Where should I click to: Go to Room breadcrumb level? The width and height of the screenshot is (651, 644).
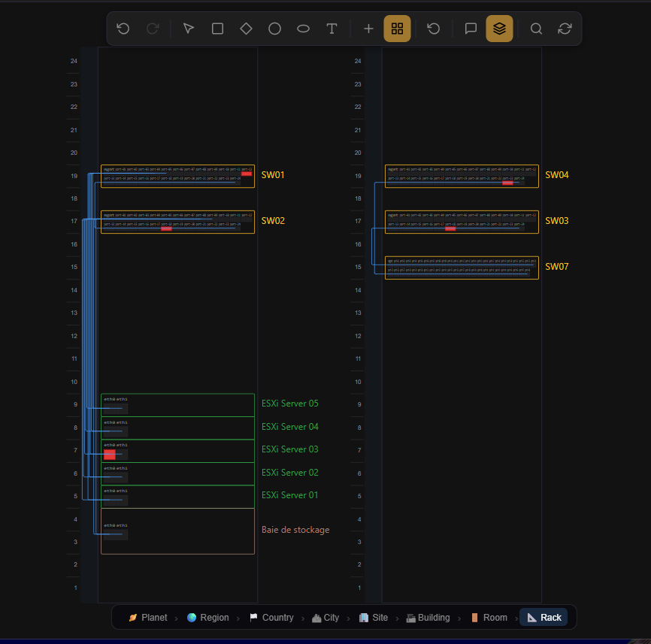(489, 618)
